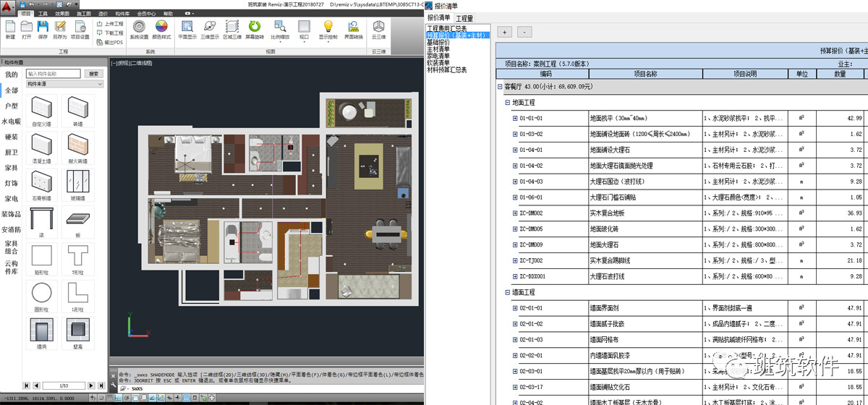Open 项目设置 project settings
Viewport: 868px width, 405px height.
pyautogui.click(x=80, y=29)
